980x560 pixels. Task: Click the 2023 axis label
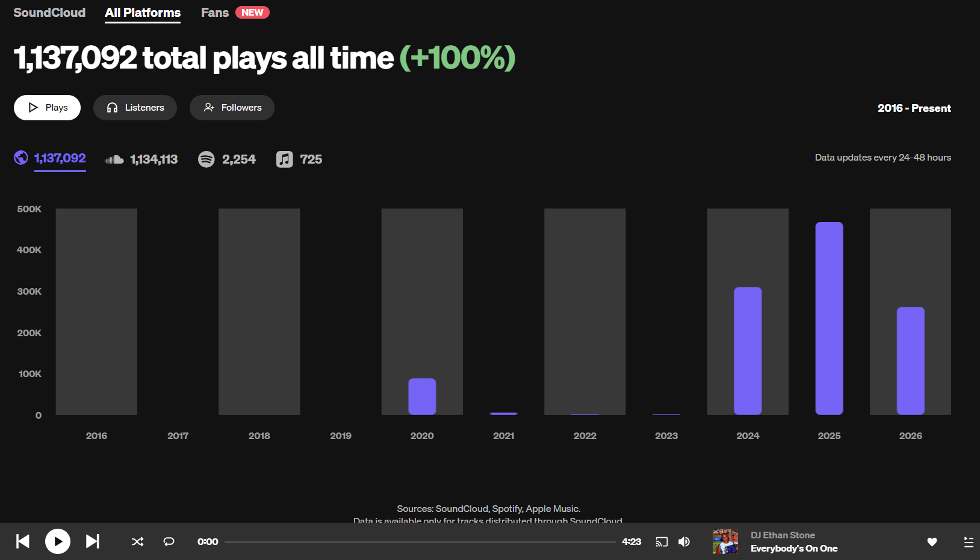point(666,435)
